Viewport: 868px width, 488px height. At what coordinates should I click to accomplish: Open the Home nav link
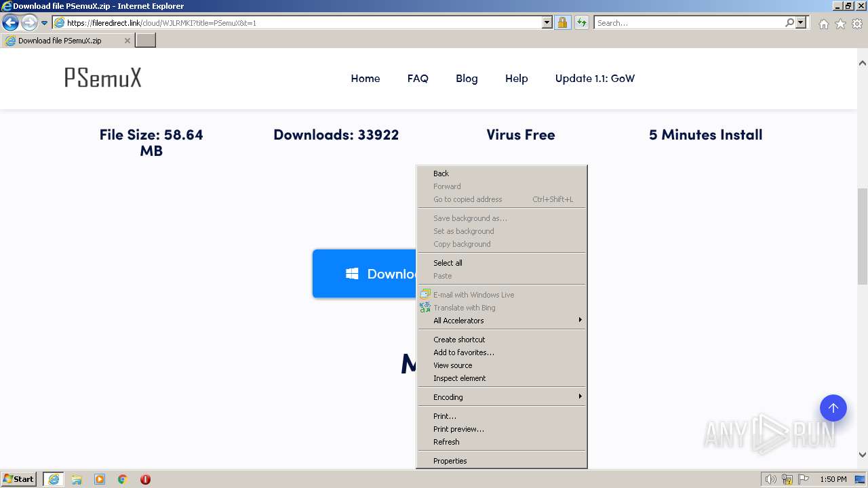pyautogui.click(x=365, y=79)
